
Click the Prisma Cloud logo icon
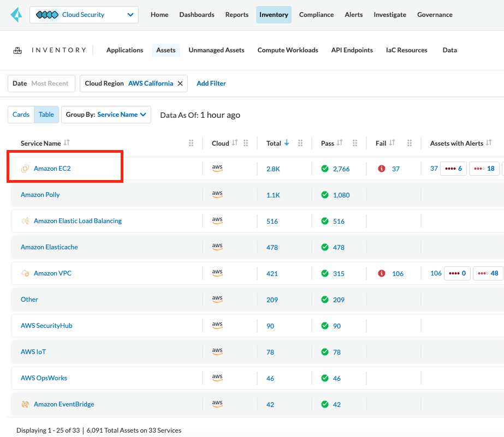click(15, 15)
